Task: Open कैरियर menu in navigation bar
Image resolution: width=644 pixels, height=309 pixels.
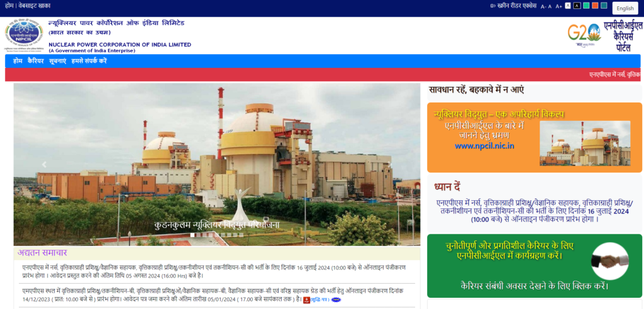Action: click(x=36, y=61)
